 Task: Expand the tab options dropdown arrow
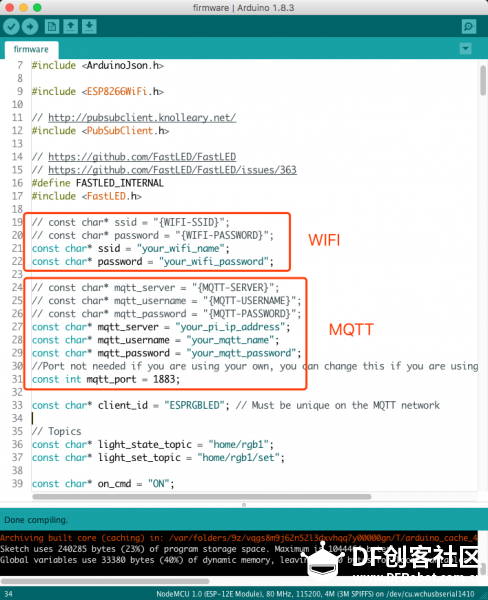click(465, 49)
